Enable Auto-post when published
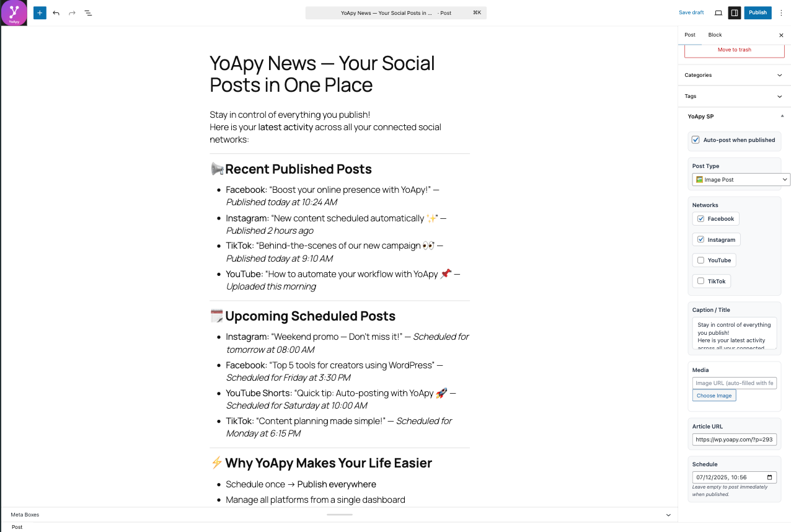 pyautogui.click(x=696, y=140)
